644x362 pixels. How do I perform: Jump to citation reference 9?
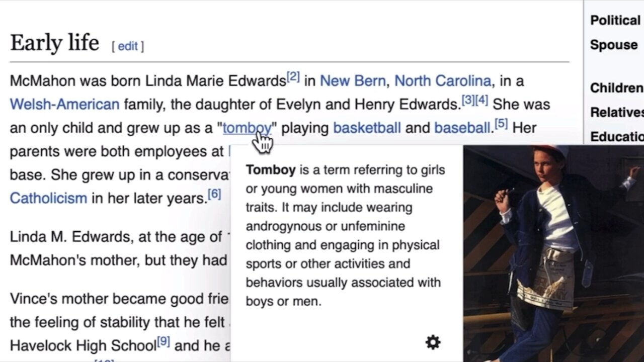164,341
